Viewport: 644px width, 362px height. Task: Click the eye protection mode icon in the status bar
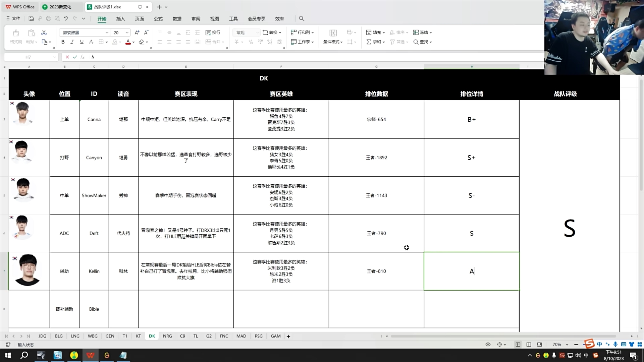click(x=488, y=345)
